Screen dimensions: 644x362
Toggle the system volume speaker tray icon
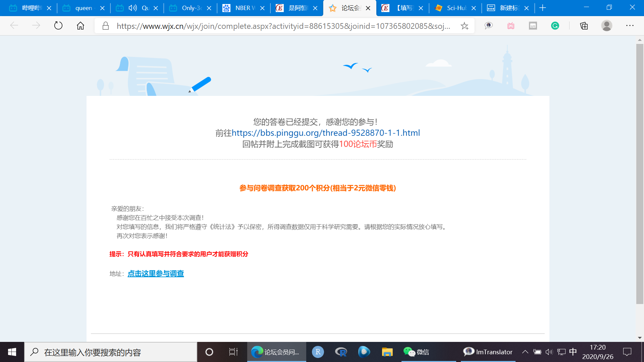549,352
